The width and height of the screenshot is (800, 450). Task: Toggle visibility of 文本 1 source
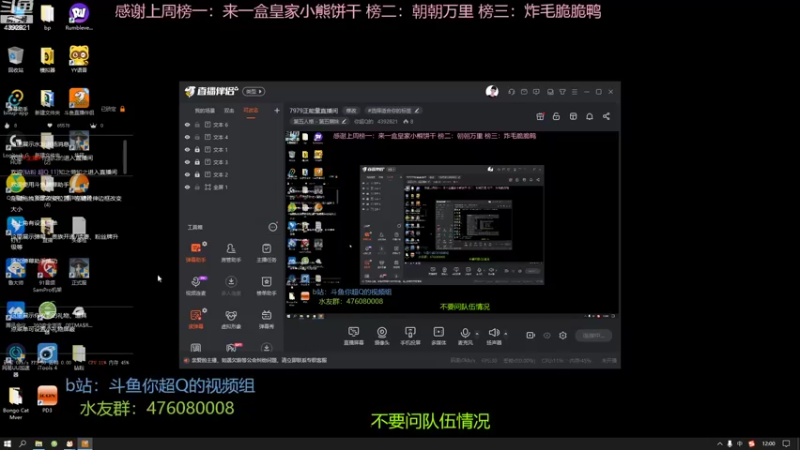[187, 149]
